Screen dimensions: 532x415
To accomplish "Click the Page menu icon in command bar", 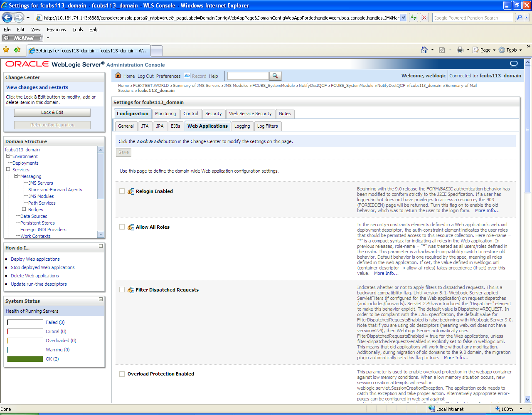I will [x=476, y=50].
